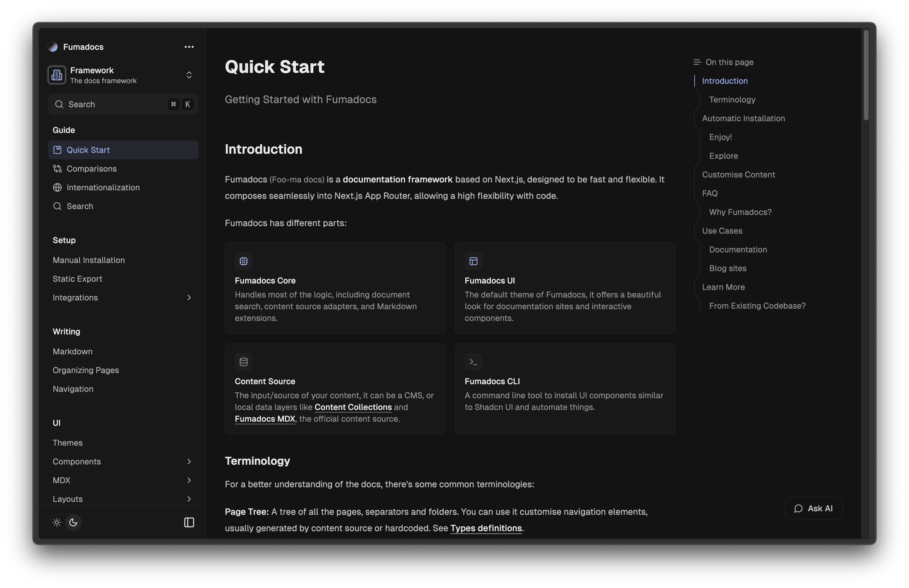Open the Framework switcher chevrons
Image resolution: width=909 pixels, height=588 pixels.
pos(189,75)
